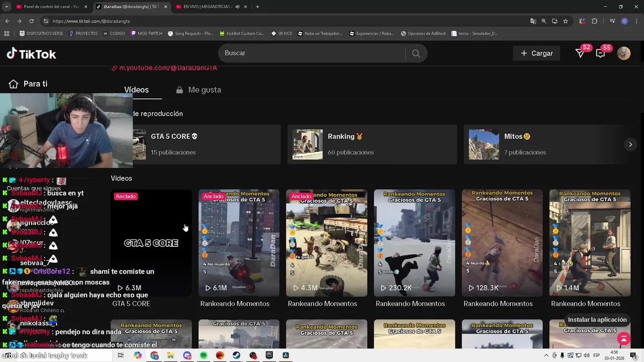Click the zoom magnifier in address bar

coord(544,21)
